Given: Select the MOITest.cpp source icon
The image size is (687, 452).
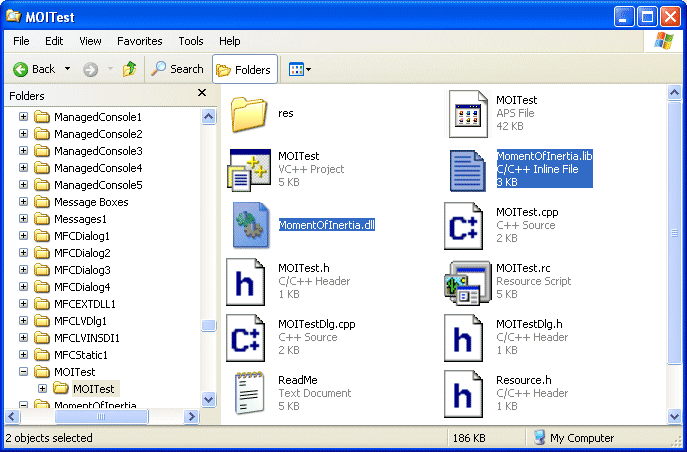Looking at the screenshot, I should tap(464, 226).
